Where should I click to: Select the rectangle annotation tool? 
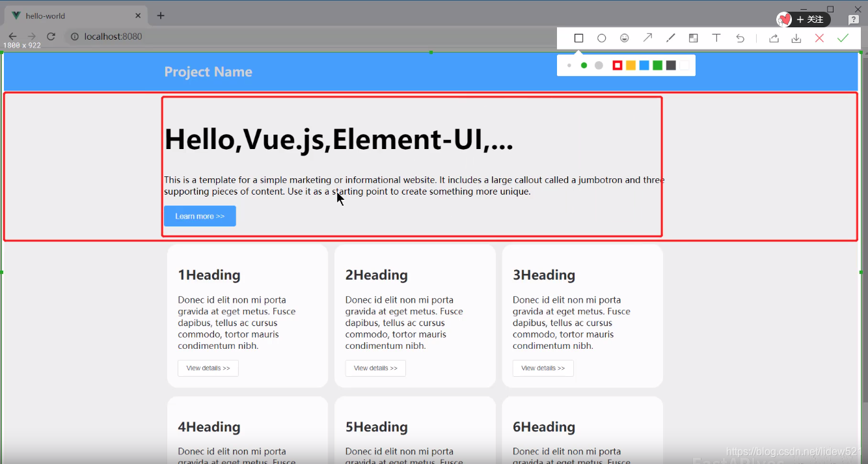pos(578,38)
